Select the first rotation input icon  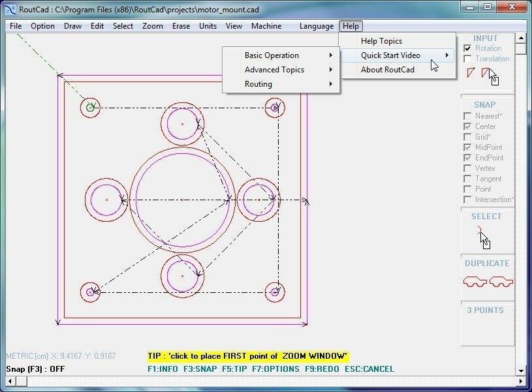(471, 72)
